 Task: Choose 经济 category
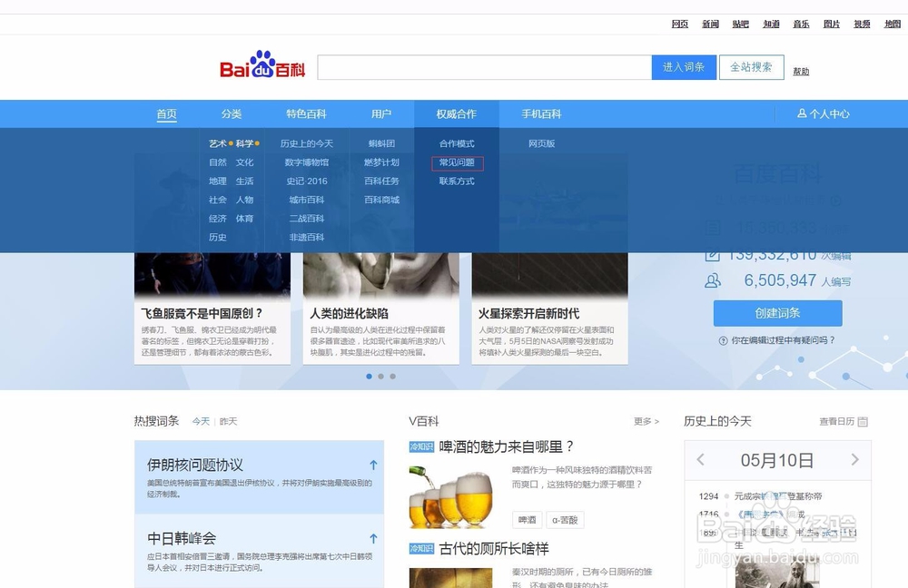218,219
